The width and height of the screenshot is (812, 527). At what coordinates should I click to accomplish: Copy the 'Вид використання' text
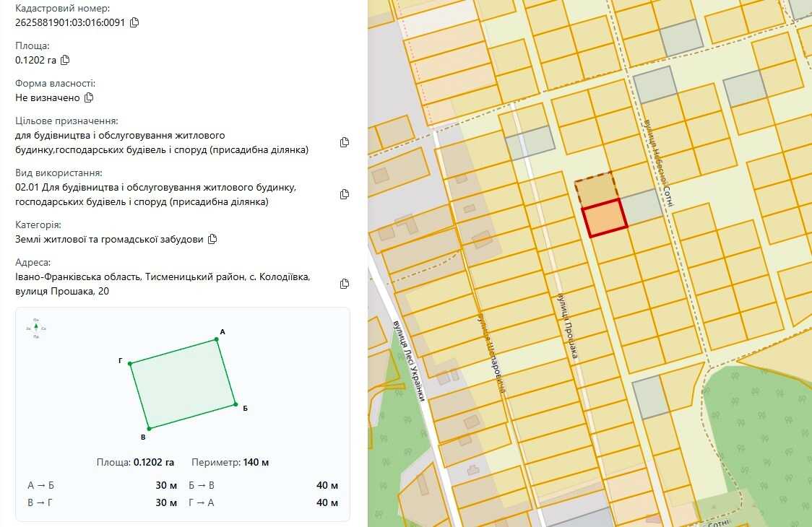coord(345,194)
